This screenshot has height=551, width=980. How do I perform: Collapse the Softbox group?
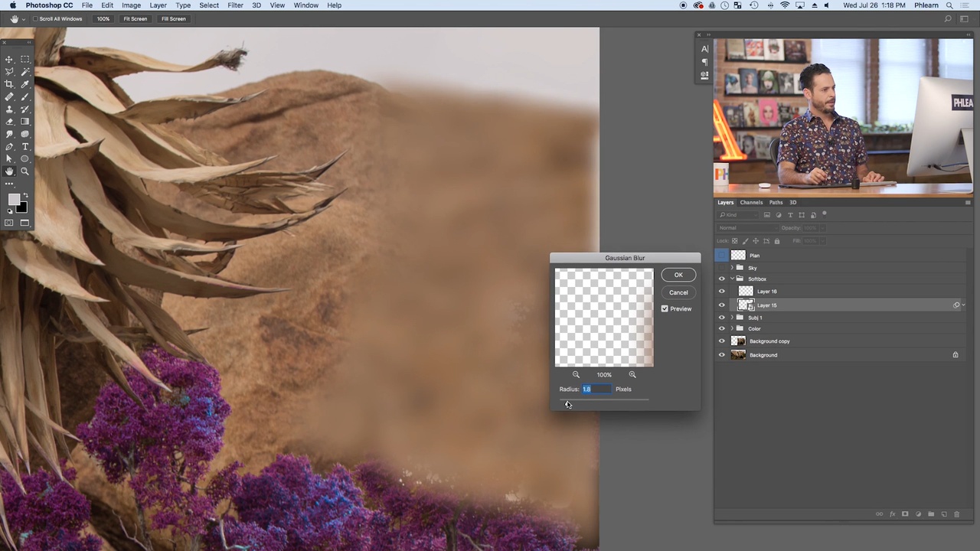point(732,279)
